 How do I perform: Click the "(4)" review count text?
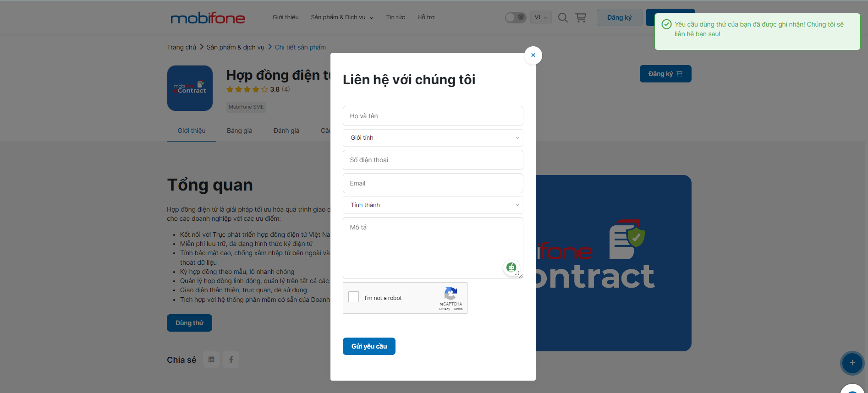pyautogui.click(x=286, y=89)
